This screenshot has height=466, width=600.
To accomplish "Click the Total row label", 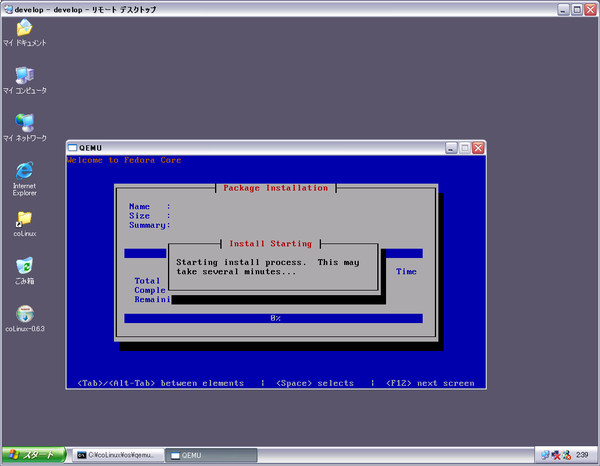I will 147,281.
